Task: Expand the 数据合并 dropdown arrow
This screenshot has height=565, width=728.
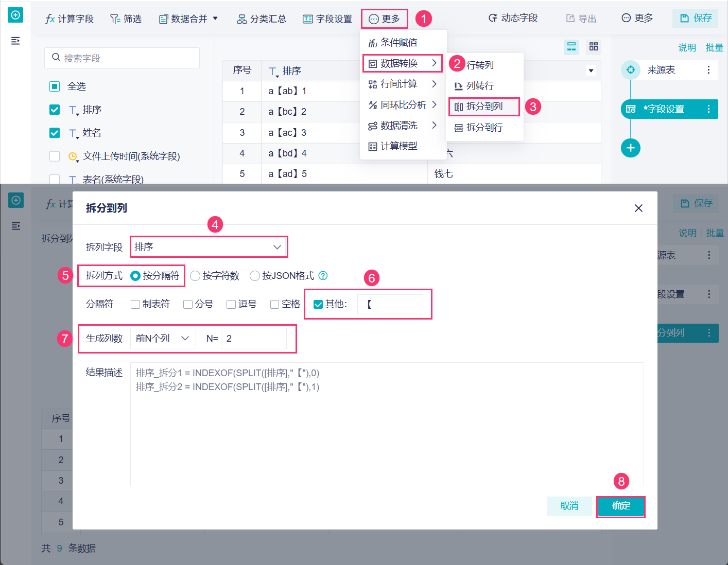Action: 215,19
